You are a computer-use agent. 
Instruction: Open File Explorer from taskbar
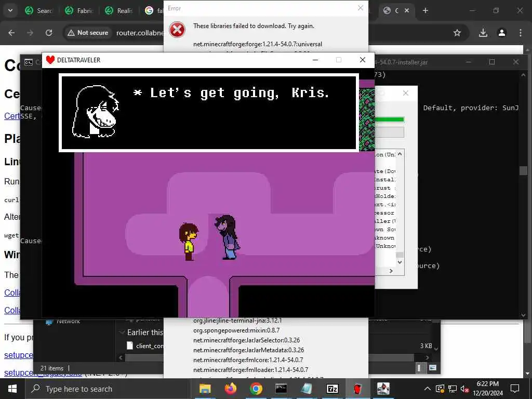(x=205, y=389)
